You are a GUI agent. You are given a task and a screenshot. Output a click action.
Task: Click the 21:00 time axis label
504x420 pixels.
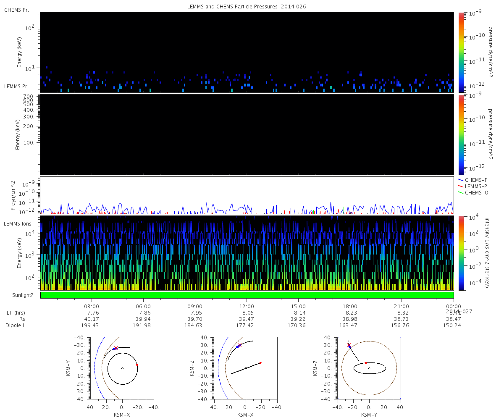pyautogui.click(x=402, y=306)
